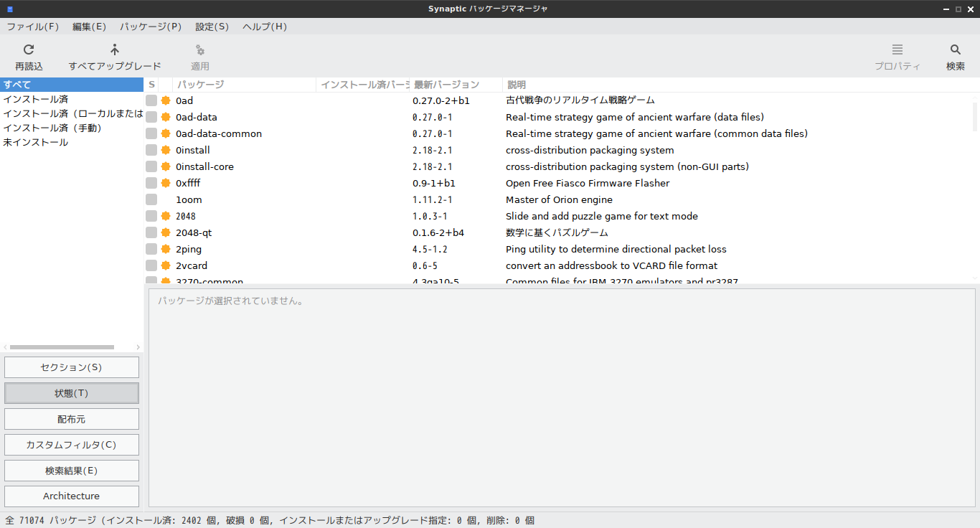Viewport: 980px width, 528px height.
Task: Toggle the checkbox next to 1oom
Action: coord(151,199)
